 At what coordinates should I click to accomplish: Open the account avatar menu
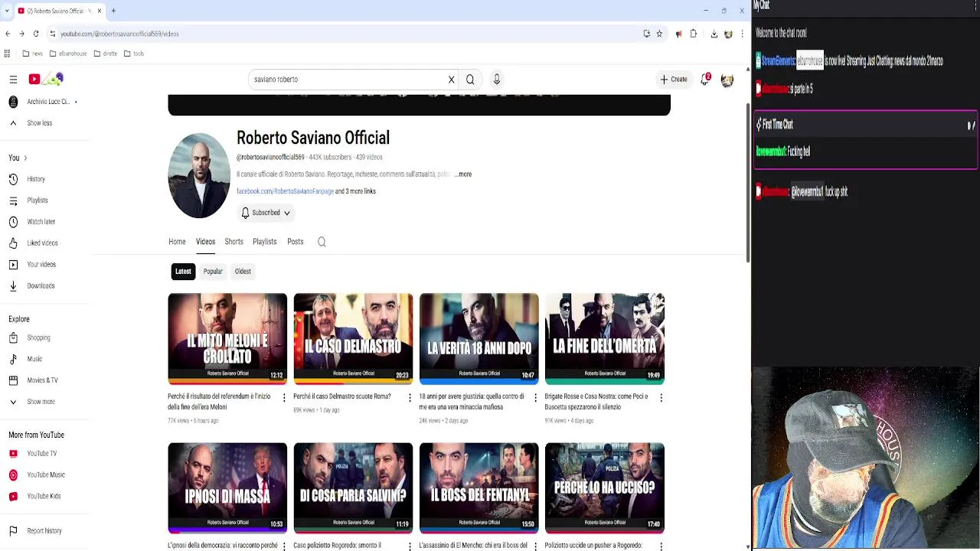(x=727, y=80)
